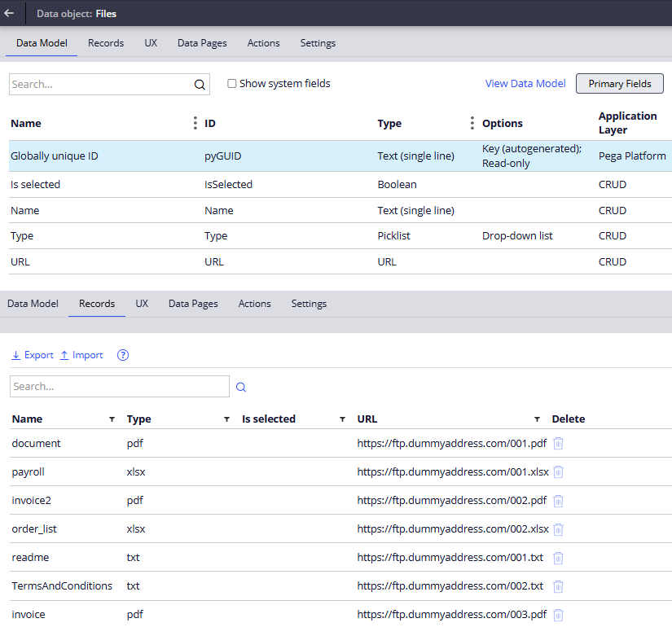Open the lower Settings tab
Image resolution: width=672 pixels, height=627 pixels.
coord(309,304)
